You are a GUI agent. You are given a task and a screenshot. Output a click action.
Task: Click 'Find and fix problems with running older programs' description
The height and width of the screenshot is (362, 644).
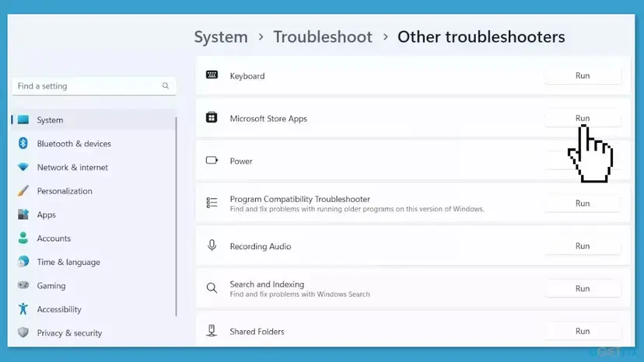pos(357,209)
